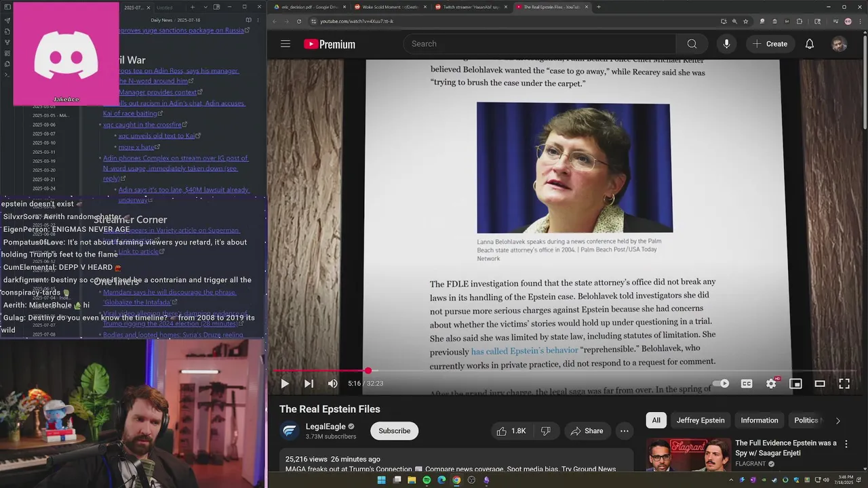Open 2025-03-19 note in file list
Image resolution: width=868 pixels, height=488 pixels.
click(x=44, y=161)
